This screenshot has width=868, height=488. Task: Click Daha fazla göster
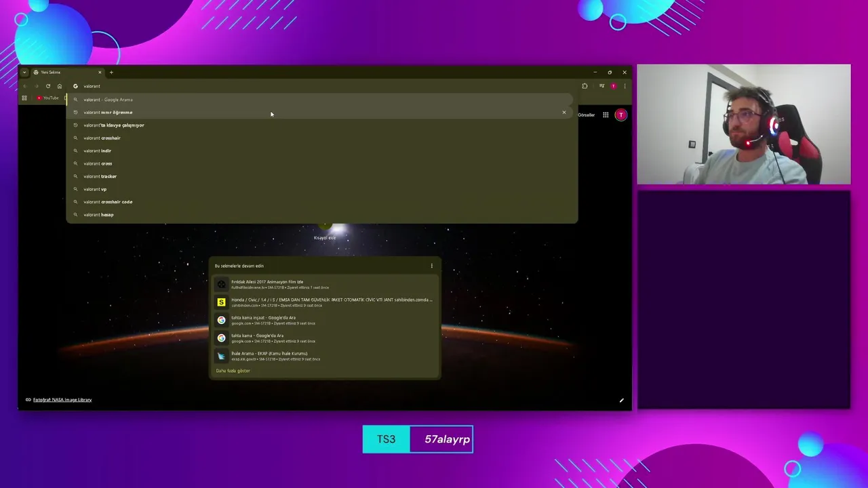point(233,371)
